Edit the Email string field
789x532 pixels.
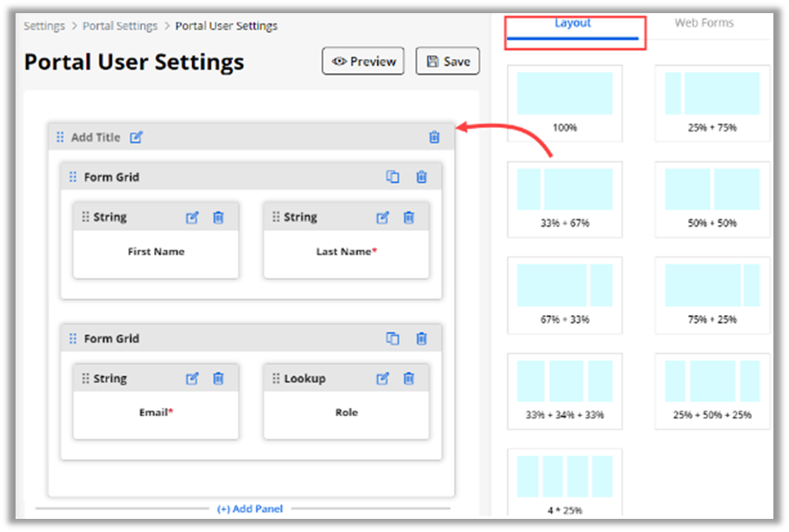tap(192, 378)
